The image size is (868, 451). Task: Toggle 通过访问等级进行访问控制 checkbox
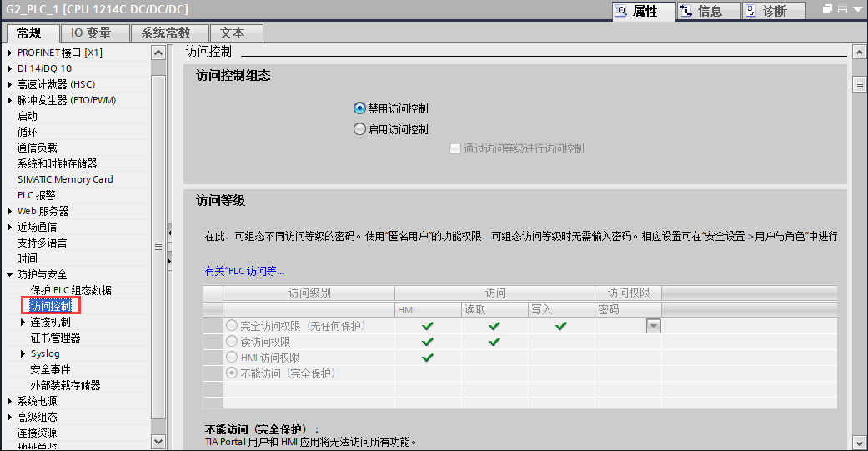click(x=455, y=148)
